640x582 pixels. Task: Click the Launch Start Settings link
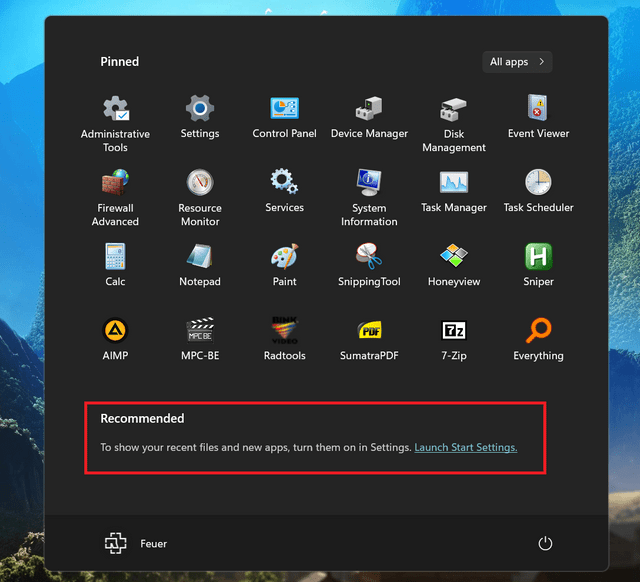466,447
